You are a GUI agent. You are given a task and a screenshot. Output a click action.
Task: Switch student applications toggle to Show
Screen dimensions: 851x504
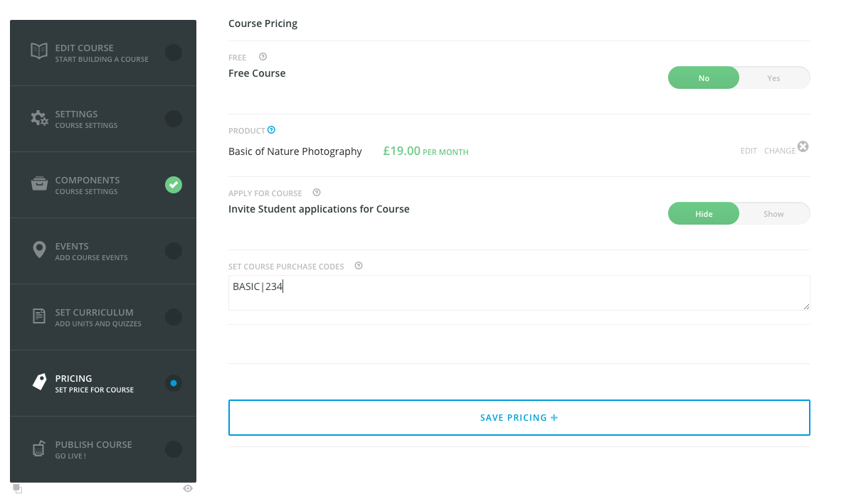773,214
